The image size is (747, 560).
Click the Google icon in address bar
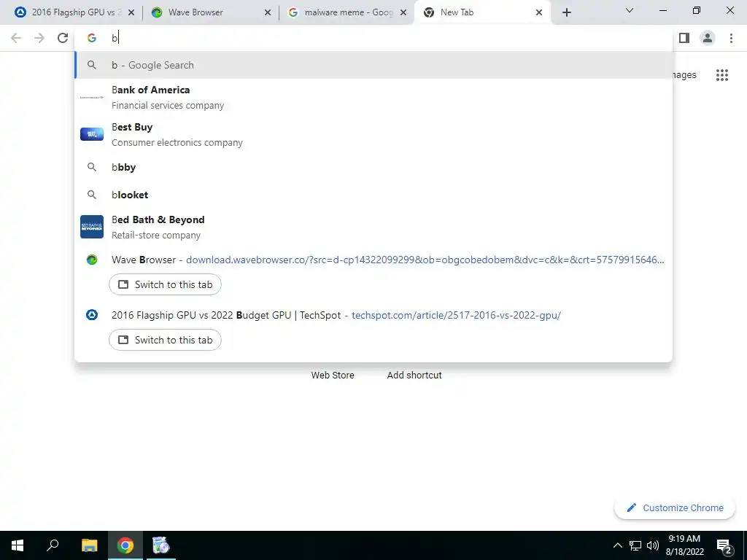click(92, 38)
